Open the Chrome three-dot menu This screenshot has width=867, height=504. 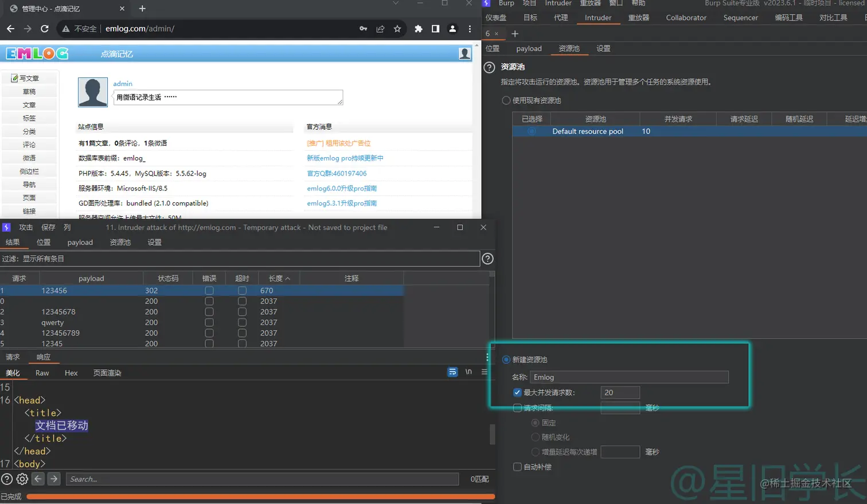pyautogui.click(x=470, y=29)
